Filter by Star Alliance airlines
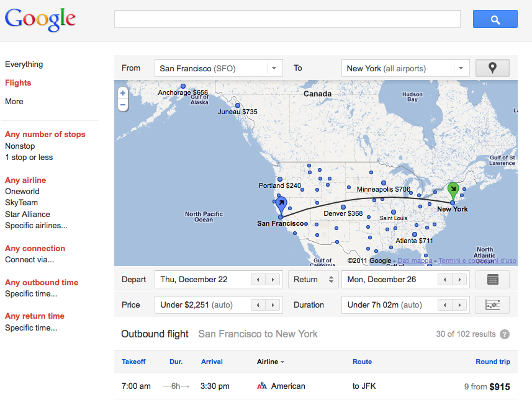Viewport: 532px width, 400px height. click(27, 214)
